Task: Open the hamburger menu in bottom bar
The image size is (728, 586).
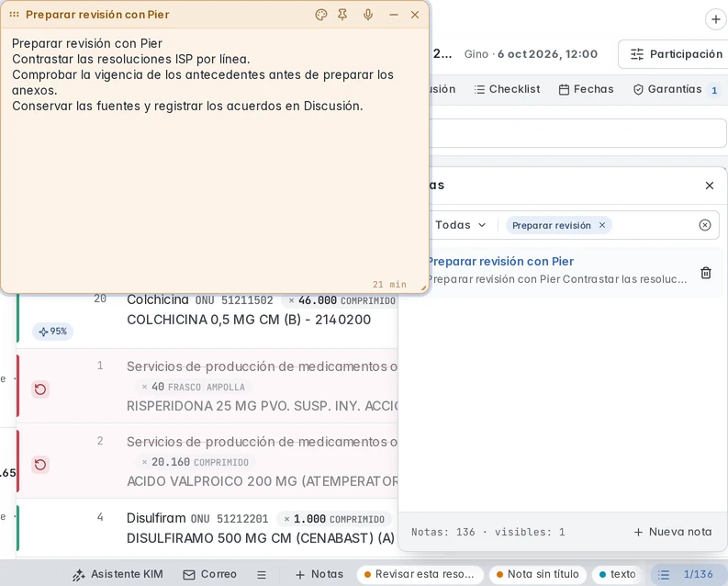Action: [262, 575]
